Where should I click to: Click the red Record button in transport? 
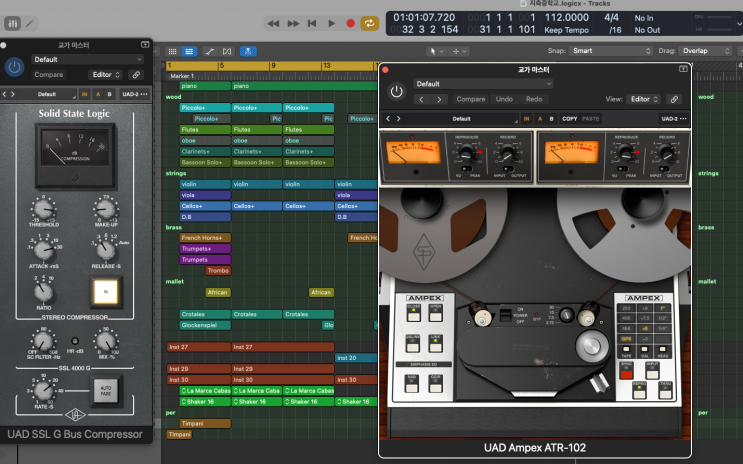pos(350,22)
